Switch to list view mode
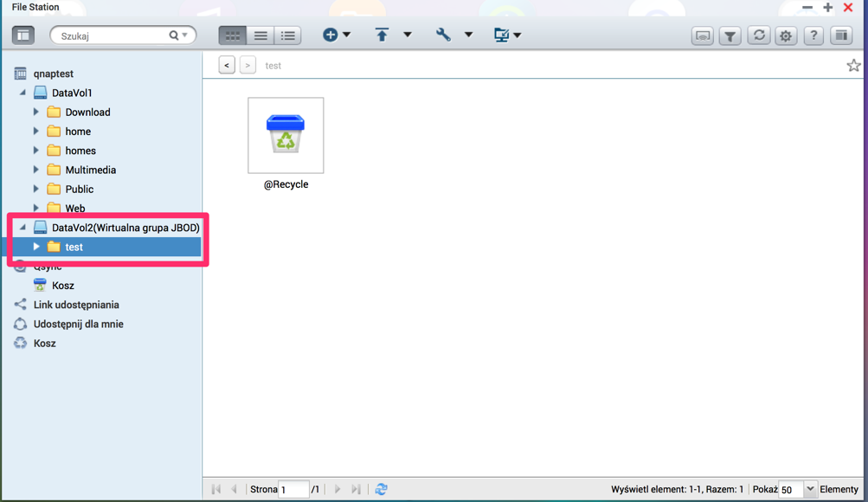Image resolution: width=868 pixels, height=502 pixels. pyautogui.click(x=260, y=35)
